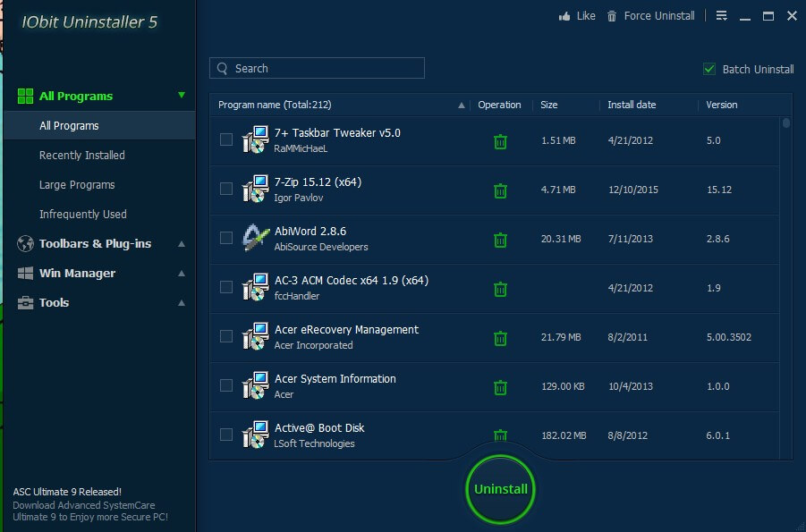
Task: Open the ASC Ultimate 9 Released link
Action: [67, 492]
